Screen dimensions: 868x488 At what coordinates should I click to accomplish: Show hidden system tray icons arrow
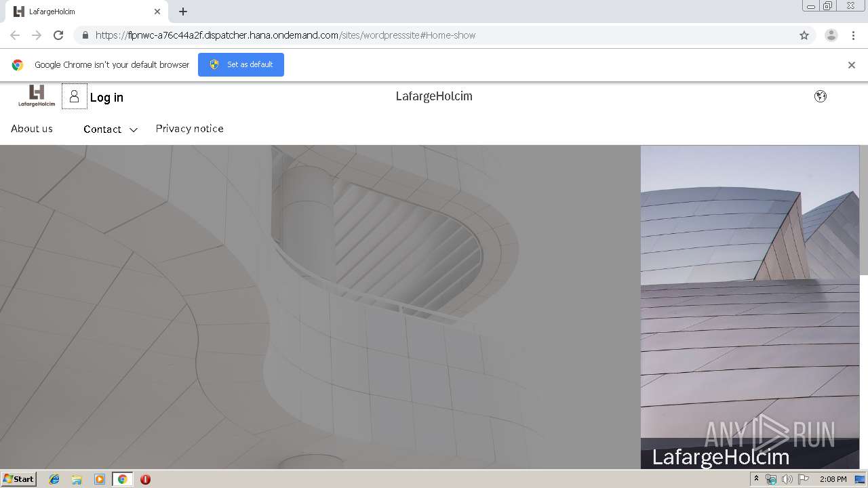(x=756, y=479)
